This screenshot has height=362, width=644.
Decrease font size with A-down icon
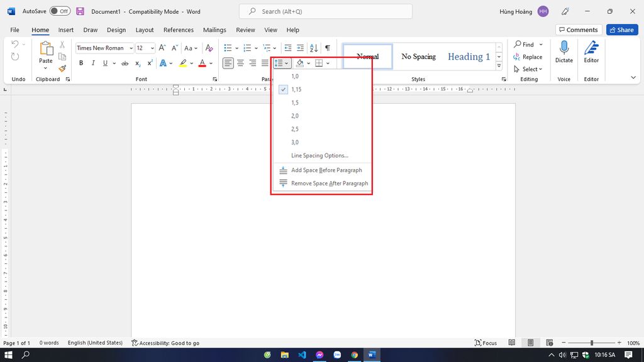(174, 48)
